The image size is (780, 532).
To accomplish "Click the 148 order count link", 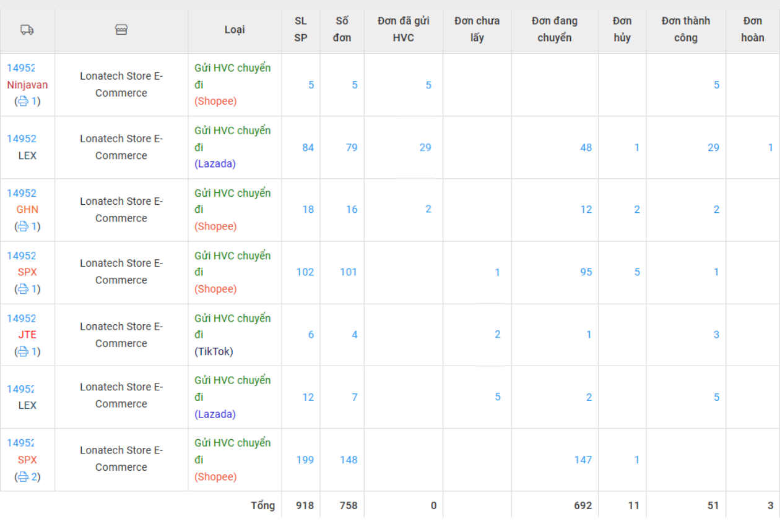I will 349,460.
